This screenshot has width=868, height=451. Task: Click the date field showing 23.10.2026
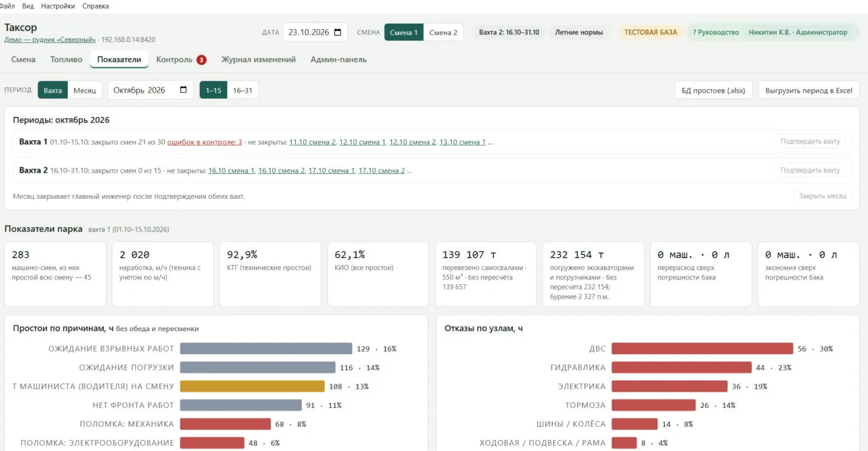(315, 32)
